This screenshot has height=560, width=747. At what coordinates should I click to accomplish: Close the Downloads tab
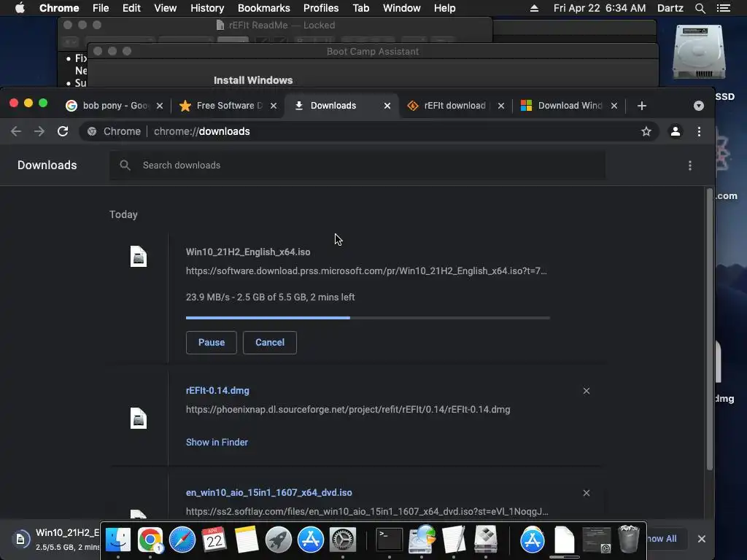click(387, 106)
